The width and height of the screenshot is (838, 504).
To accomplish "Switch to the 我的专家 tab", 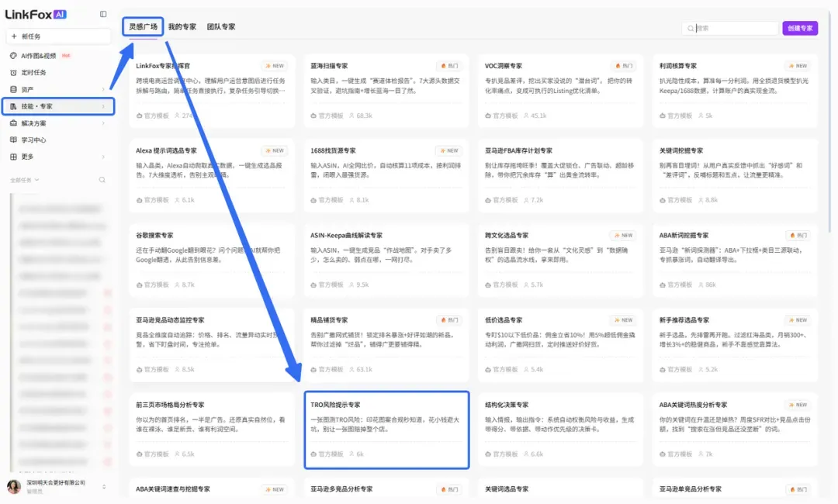I will (182, 26).
